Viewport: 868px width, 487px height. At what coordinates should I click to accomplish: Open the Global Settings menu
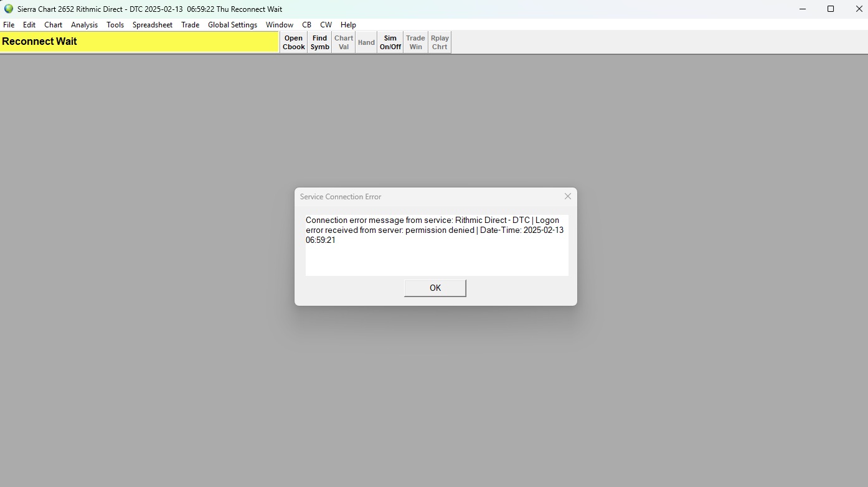tap(233, 25)
